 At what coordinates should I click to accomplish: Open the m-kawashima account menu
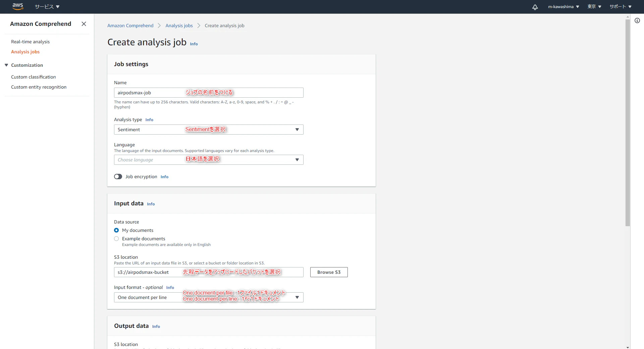click(x=563, y=7)
